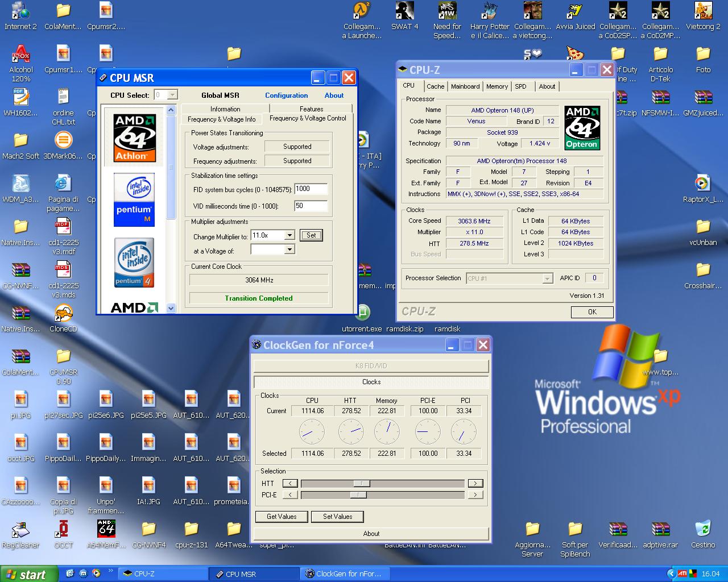
Task: Open the Features tab in CPU MSR
Action: pos(311,109)
